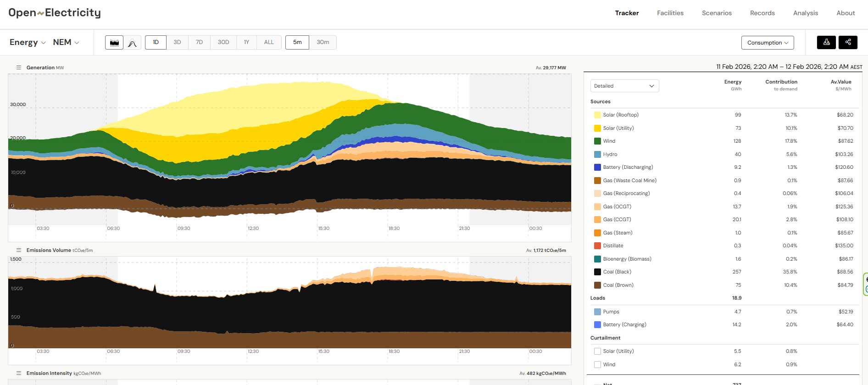Select the 7D time range button

tap(199, 42)
